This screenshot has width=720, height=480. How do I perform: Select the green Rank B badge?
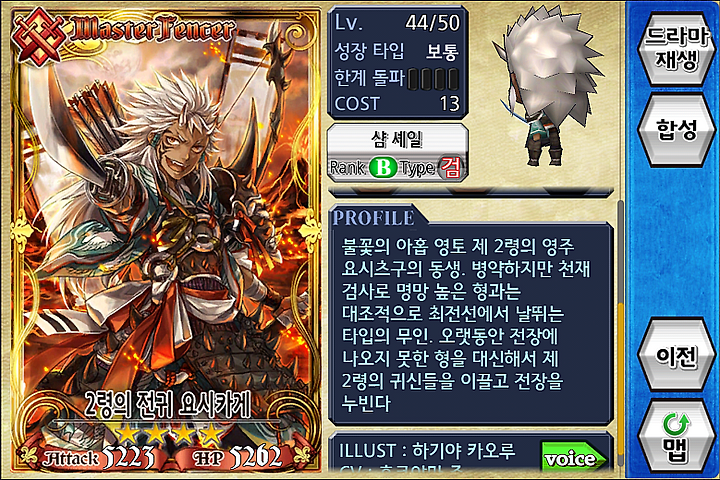(x=382, y=168)
